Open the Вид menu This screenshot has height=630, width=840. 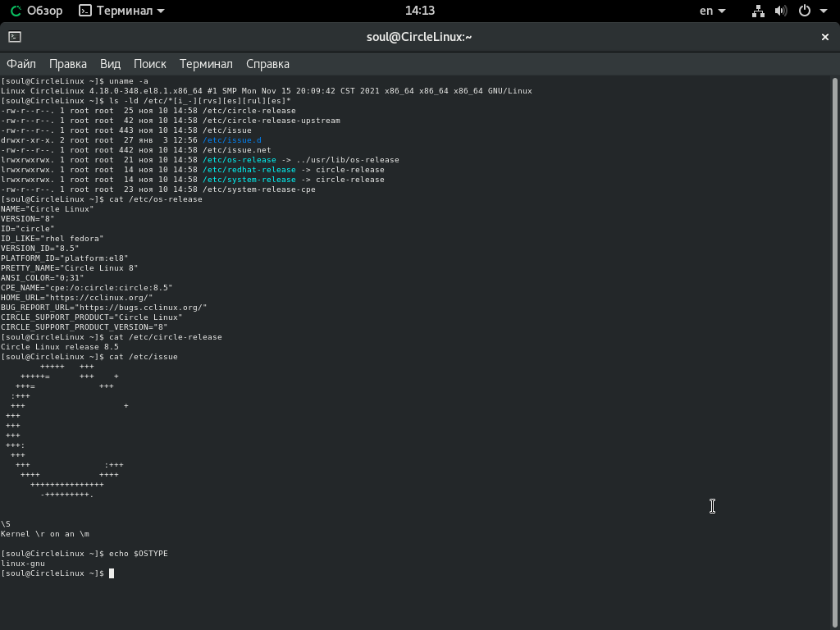coord(111,64)
